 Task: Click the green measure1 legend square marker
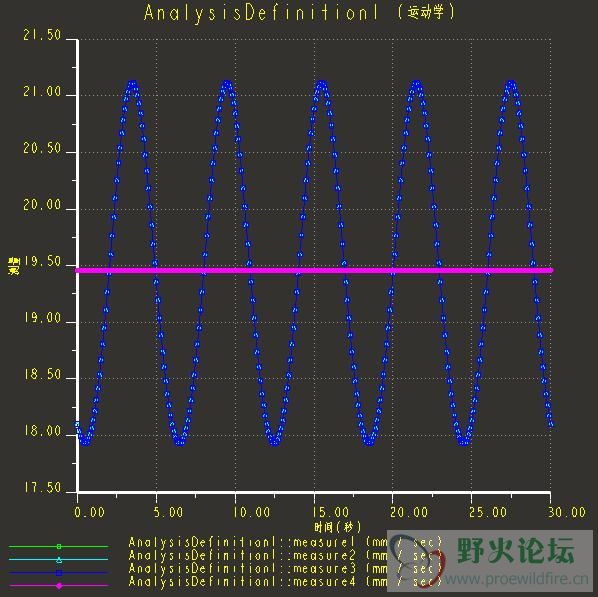click(x=59, y=547)
